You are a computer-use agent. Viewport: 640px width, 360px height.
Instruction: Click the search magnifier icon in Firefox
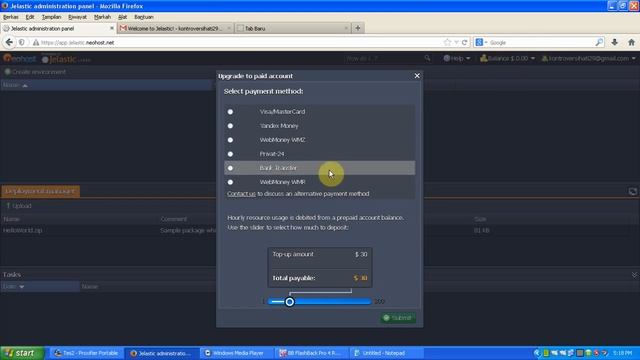(599, 42)
